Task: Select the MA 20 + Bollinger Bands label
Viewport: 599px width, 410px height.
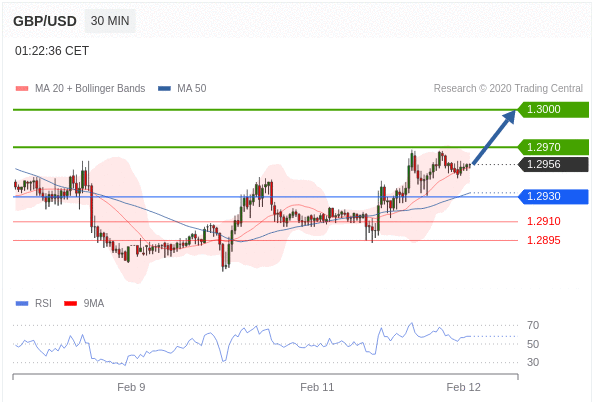Action: pyautogui.click(x=90, y=89)
